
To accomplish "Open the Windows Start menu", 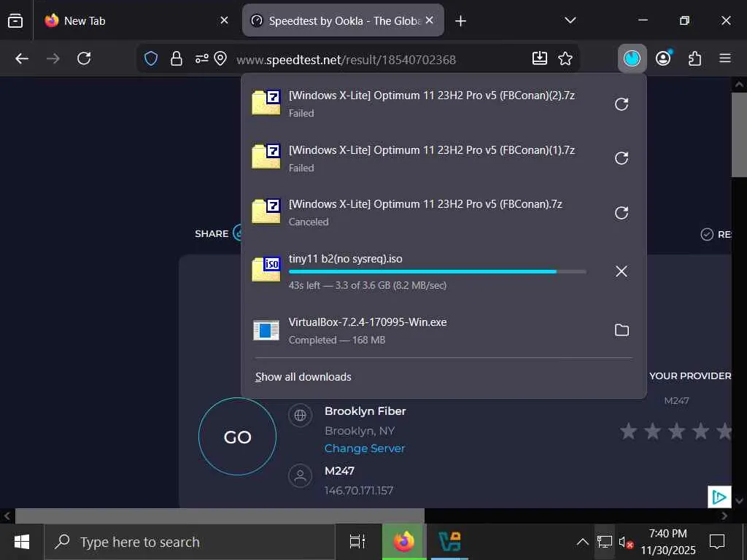I will click(22, 542).
